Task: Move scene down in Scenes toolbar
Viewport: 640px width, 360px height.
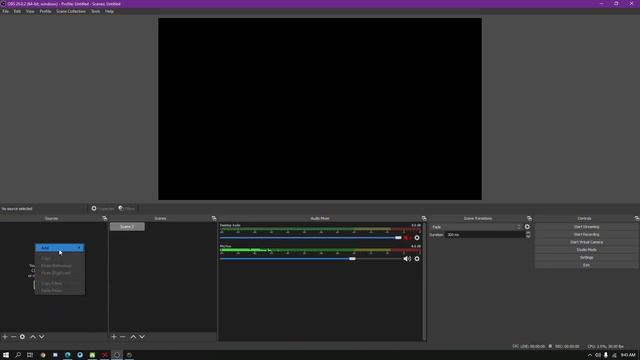Action: [x=142, y=337]
